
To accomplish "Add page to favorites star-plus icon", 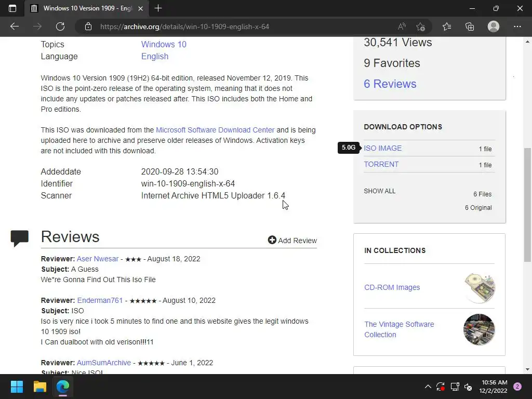I will [x=421, y=26].
